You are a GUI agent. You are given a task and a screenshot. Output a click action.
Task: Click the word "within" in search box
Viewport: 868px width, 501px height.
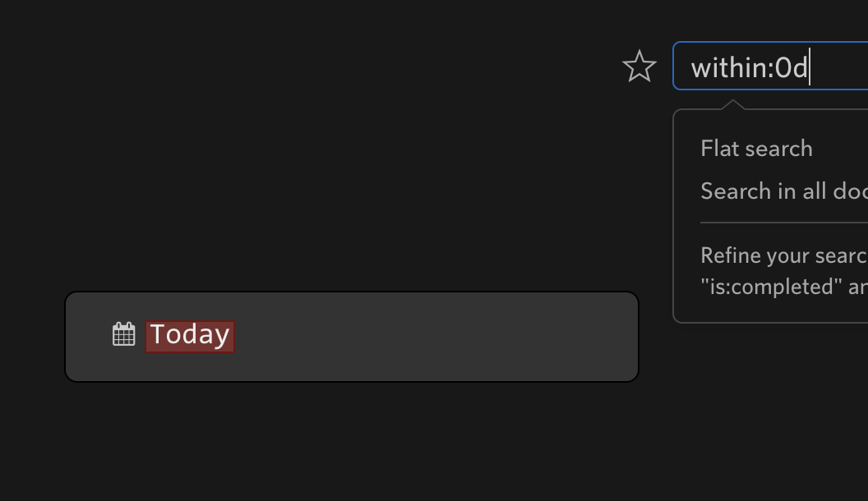730,67
